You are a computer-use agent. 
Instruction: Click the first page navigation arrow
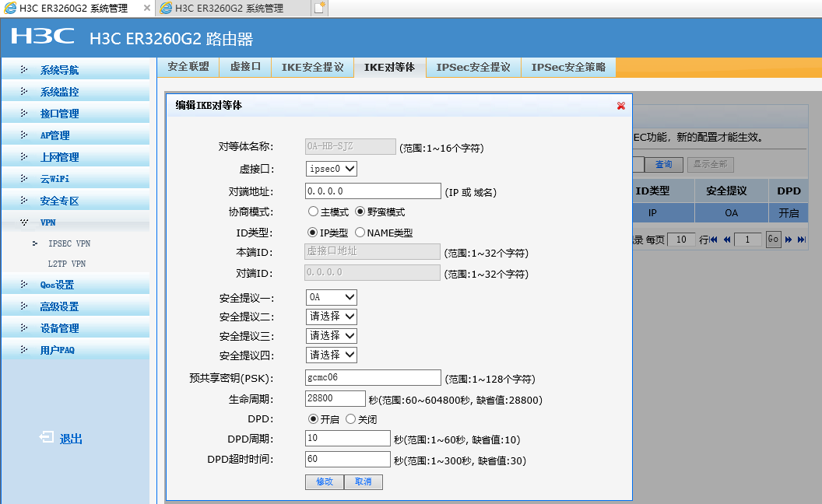pyautogui.click(x=714, y=240)
